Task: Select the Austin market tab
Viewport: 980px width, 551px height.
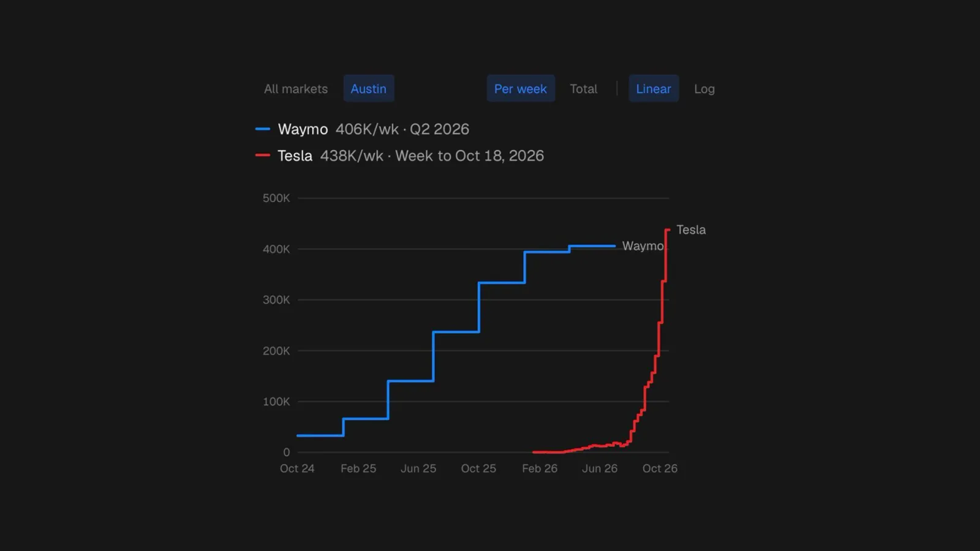Action: (369, 89)
